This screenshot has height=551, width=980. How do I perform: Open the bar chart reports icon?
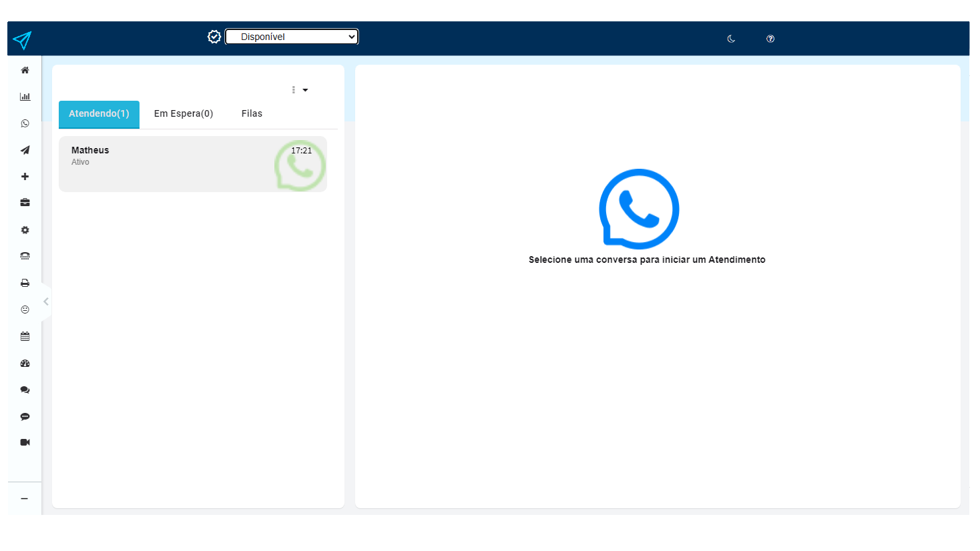click(25, 97)
